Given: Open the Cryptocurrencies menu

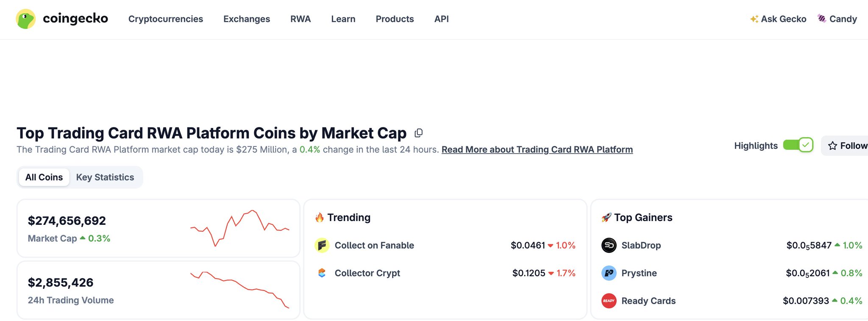Looking at the screenshot, I should (x=166, y=19).
